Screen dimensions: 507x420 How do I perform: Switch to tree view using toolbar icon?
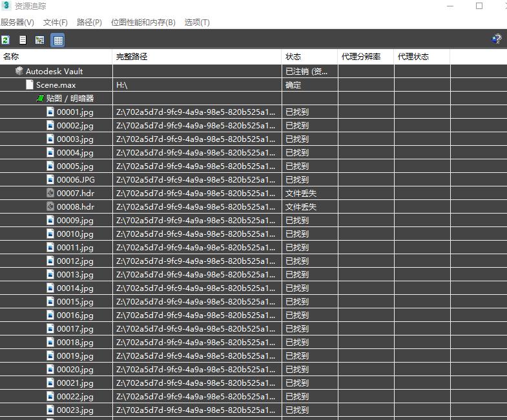[40, 40]
